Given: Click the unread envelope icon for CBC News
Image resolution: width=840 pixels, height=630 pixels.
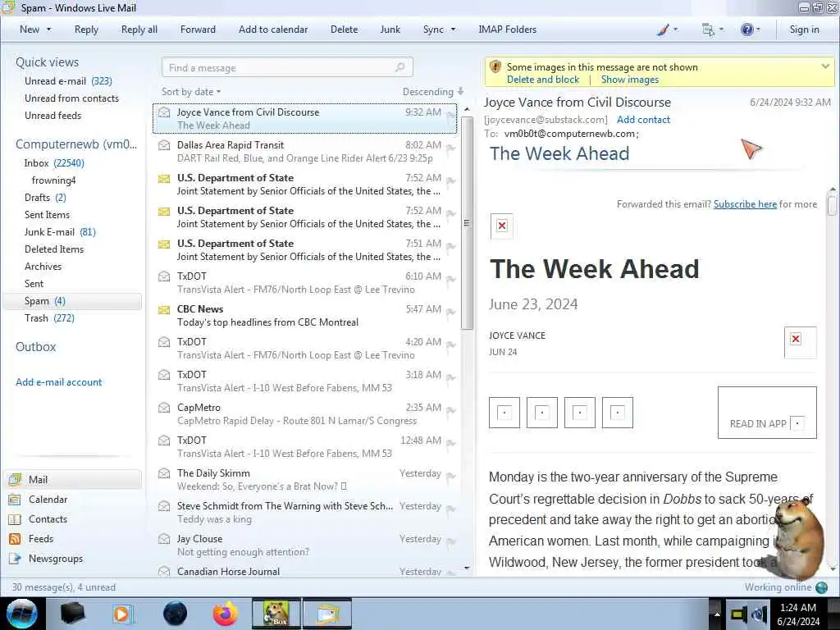Looking at the screenshot, I should coord(164,309).
